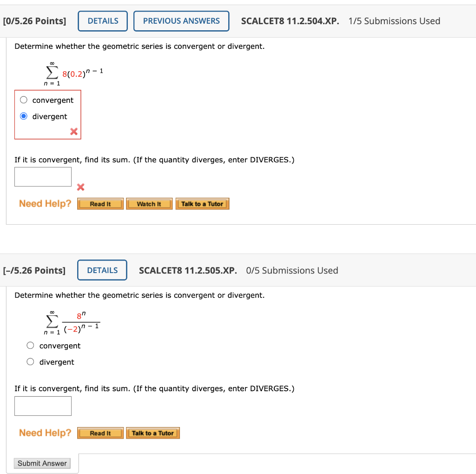Image resolution: width=476 pixels, height=474 pixels.
Task: Click Read It for the first problem
Action: (100, 203)
